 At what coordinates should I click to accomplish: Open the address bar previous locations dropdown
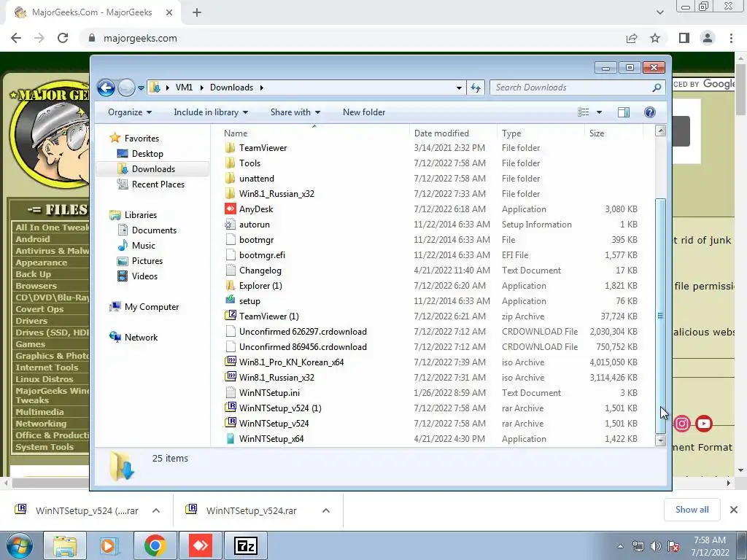pyautogui.click(x=459, y=87)
